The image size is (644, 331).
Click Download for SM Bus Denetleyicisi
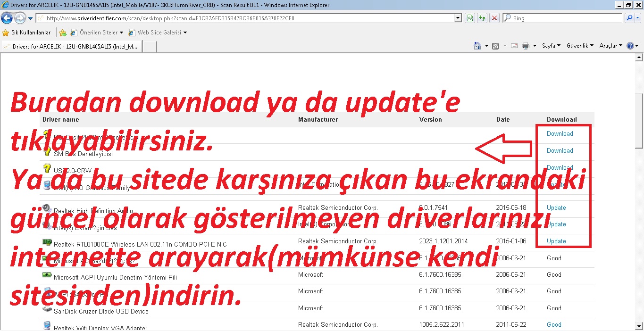[x=560, y=150]
